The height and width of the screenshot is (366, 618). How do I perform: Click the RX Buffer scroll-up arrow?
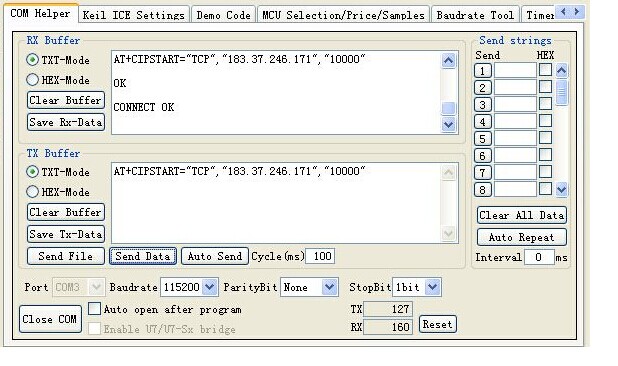pos(449,61)
